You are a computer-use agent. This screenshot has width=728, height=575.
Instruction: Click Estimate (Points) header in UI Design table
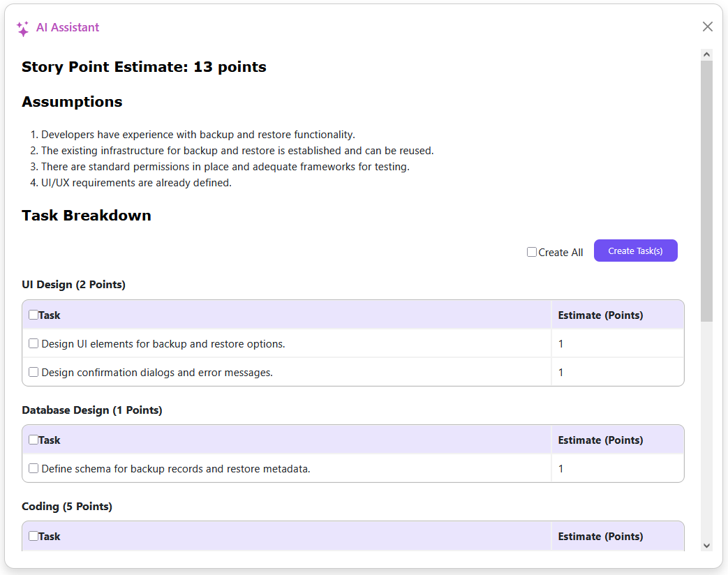click(x=600, y=315)
